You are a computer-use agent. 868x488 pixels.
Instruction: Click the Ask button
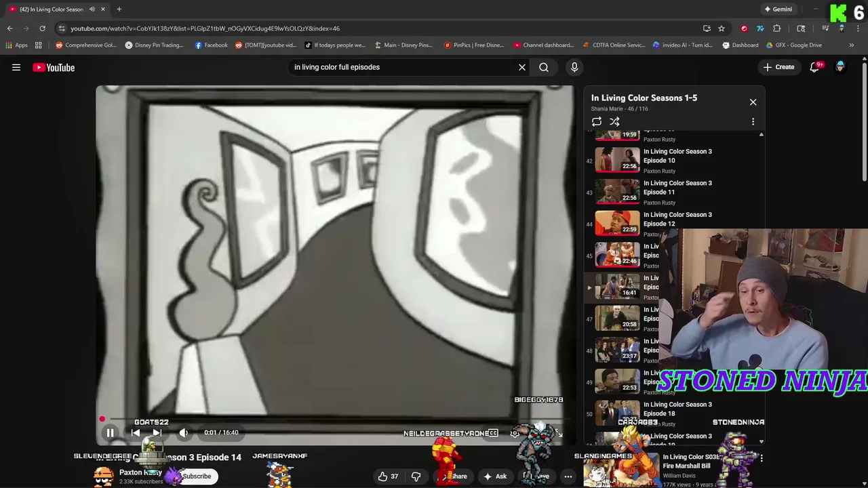494,476
